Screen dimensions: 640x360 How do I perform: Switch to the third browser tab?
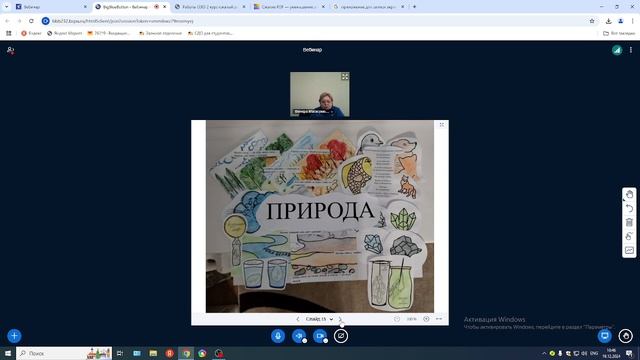coord(210,7)
